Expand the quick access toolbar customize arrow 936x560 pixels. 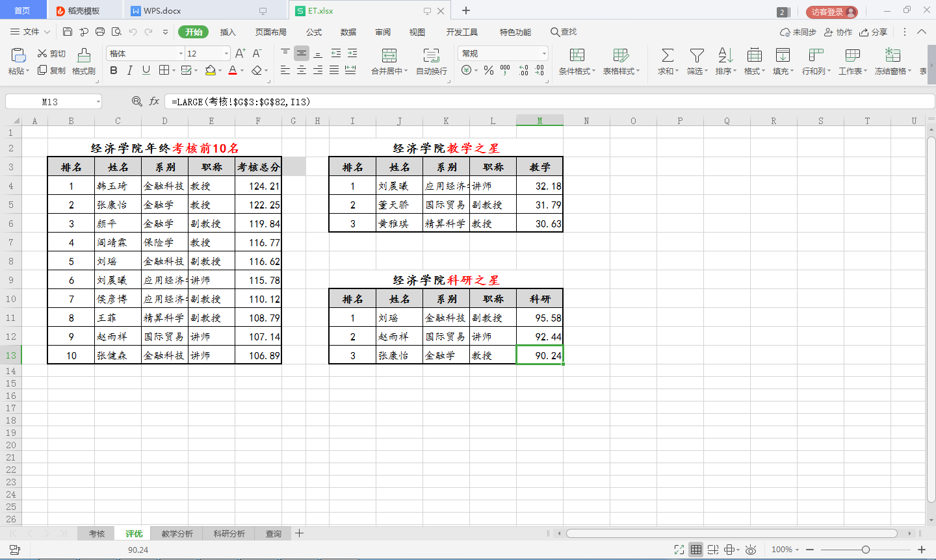165,32
